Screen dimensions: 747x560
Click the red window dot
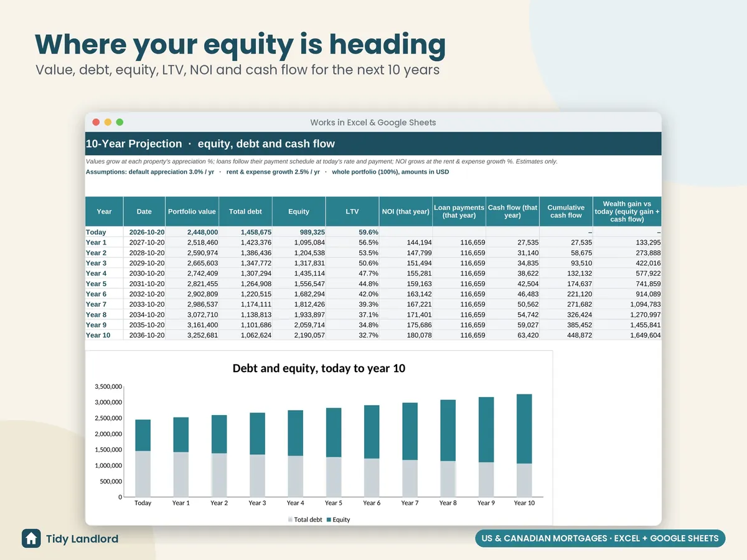(x=96, y=122)
